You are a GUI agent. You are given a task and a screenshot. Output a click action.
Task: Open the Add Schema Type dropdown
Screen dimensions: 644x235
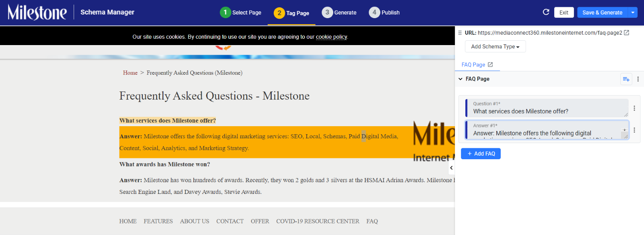point(495,46)
